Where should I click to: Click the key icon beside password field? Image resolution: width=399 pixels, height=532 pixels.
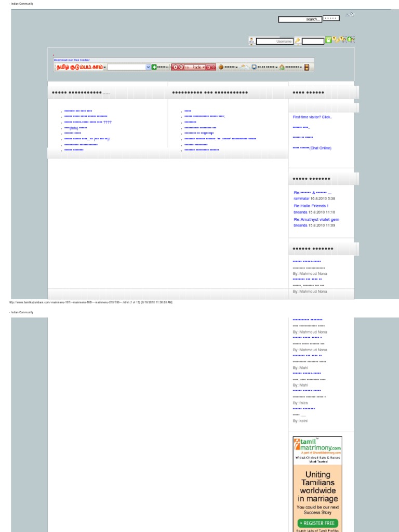tap(297, 41)
